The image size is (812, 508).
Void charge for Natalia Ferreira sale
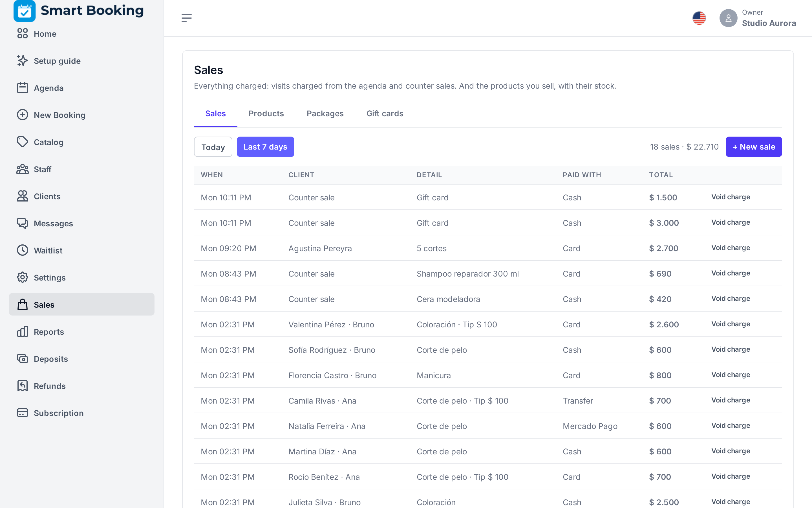click(731, 426)
